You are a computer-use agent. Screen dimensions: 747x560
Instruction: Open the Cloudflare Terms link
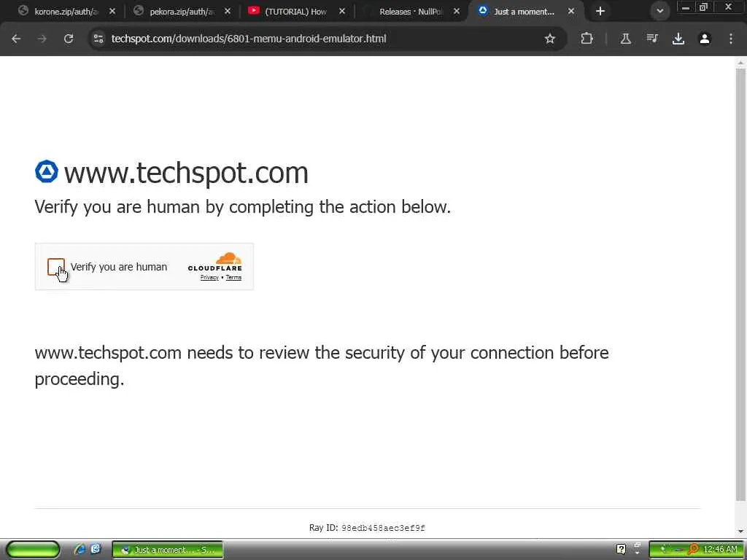[233, 278]
